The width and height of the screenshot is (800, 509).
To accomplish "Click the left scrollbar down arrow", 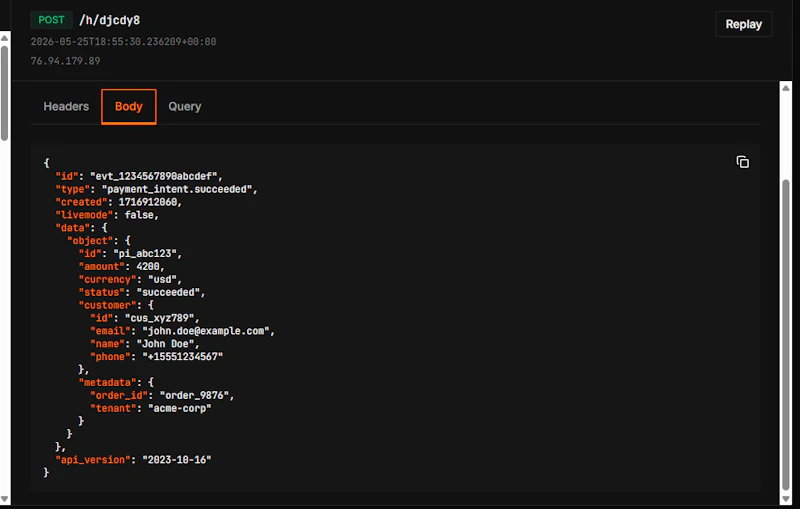I will click(5, 499).
